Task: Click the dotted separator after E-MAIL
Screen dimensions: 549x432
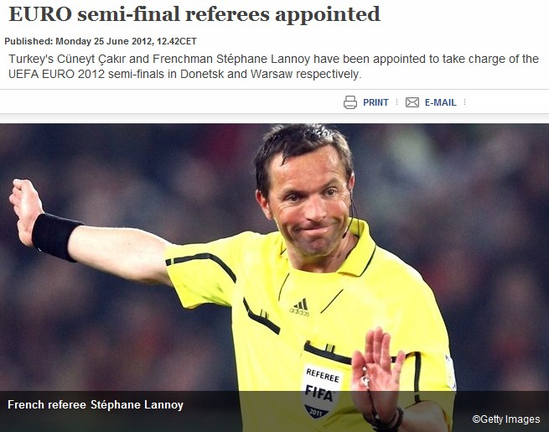Action: [465, 102]
